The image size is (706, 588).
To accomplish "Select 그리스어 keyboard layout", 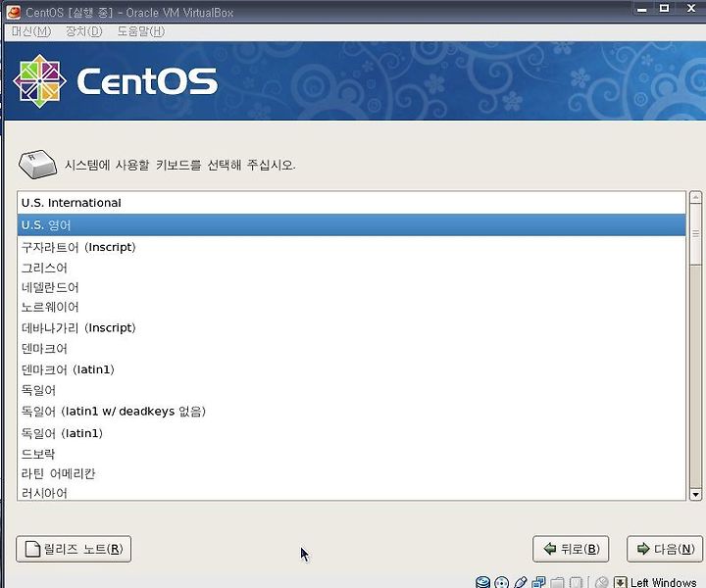I will [x=351, y=268].
